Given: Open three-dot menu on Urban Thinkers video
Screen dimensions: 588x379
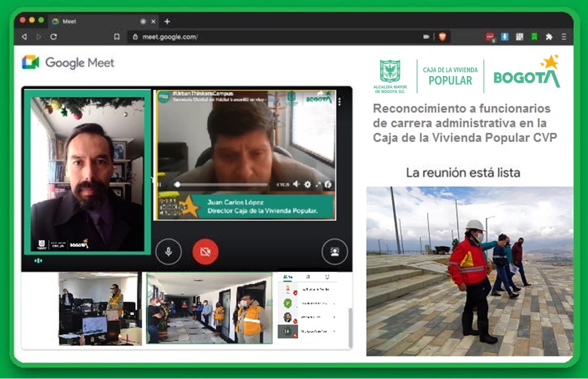Looking at the screenshot, I should (x=339, y=101).
